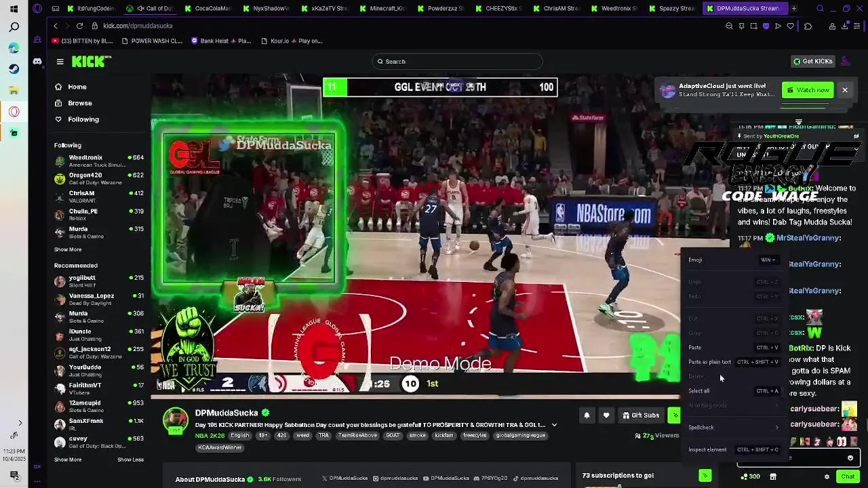Close the AdaptiveCloud live notification
Screen dimensions: 868x488
click(845, 90)
